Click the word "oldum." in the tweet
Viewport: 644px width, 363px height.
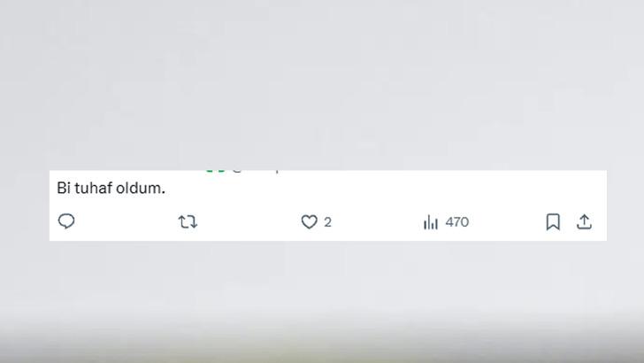pyautogui.click(x=141, y=188)
